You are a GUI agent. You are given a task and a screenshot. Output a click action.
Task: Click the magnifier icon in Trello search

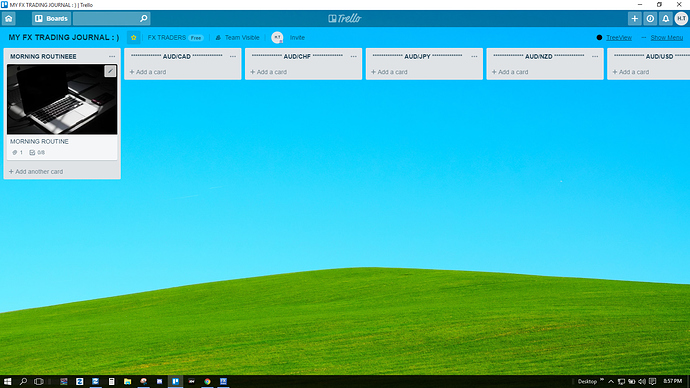(x=143, y=18)
